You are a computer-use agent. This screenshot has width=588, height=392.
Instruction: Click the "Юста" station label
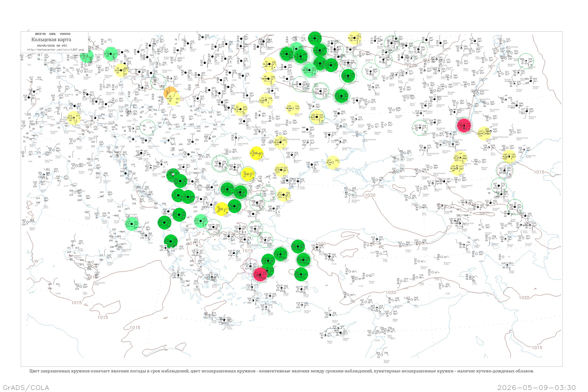pos(493,153)
